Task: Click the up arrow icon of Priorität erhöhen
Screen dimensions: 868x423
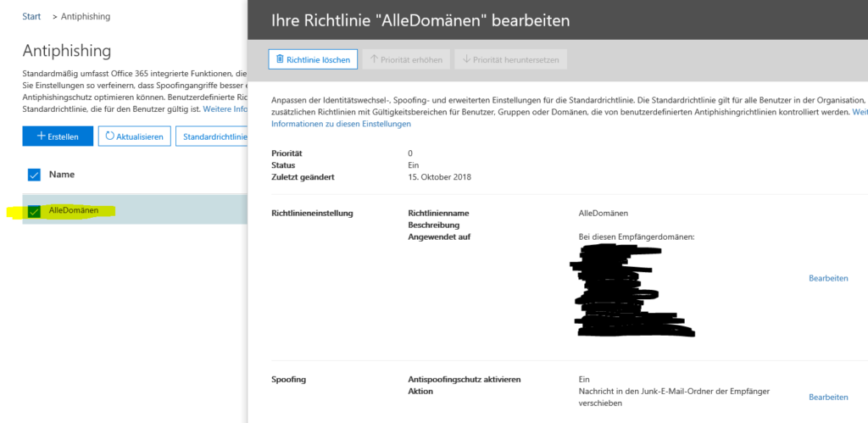Action: (374, 59)
